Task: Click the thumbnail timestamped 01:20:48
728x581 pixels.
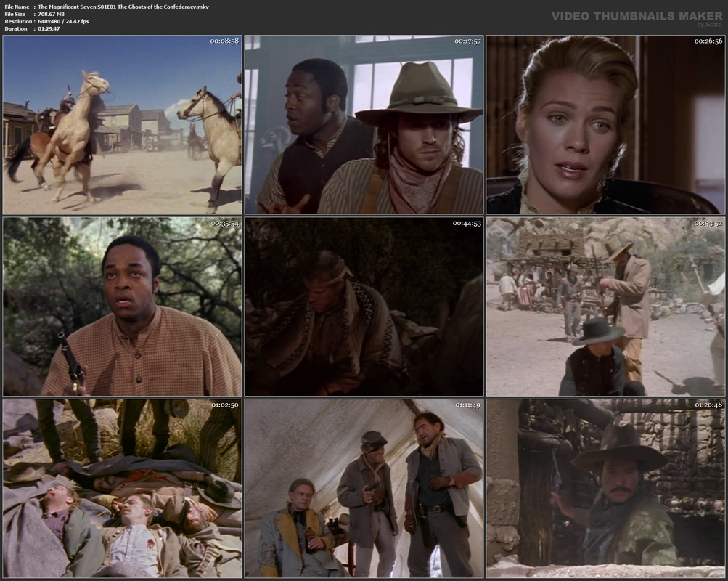Action: 605,488
